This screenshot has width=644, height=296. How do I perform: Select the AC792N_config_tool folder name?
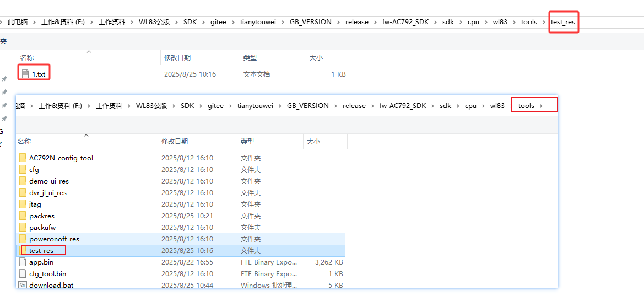point(61,158)
